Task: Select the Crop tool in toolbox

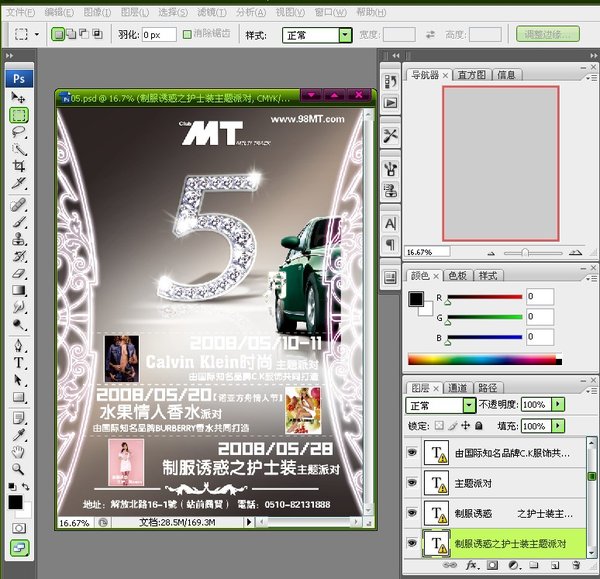Action: pos(18,165)
